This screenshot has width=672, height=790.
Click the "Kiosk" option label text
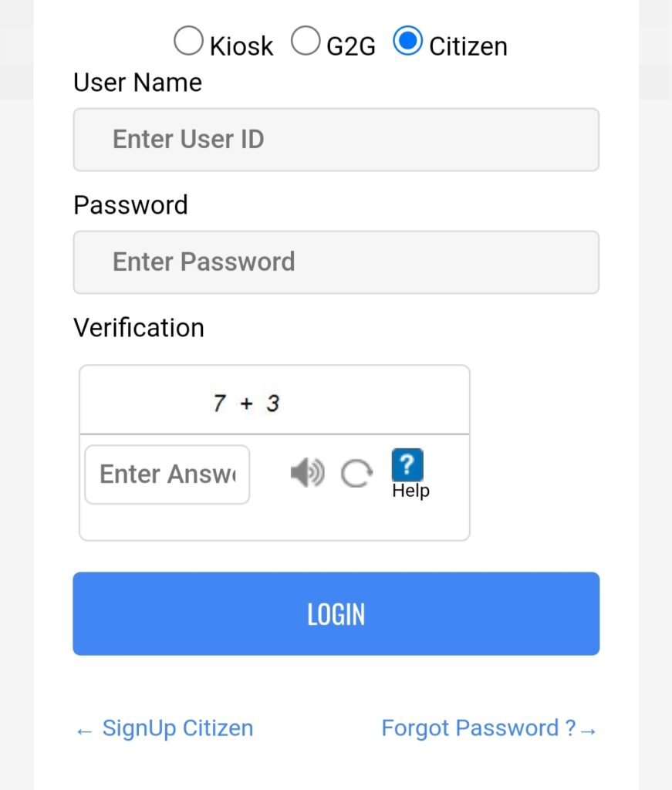(241, 46)
